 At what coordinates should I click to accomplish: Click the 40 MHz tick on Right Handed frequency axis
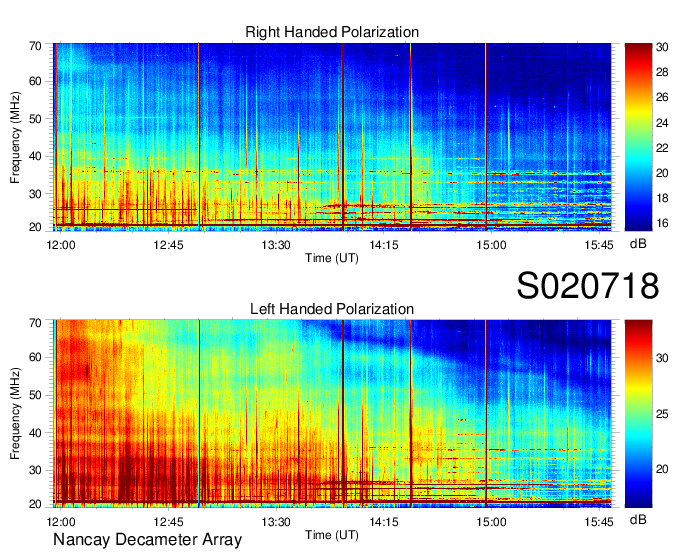pos(35,156)
